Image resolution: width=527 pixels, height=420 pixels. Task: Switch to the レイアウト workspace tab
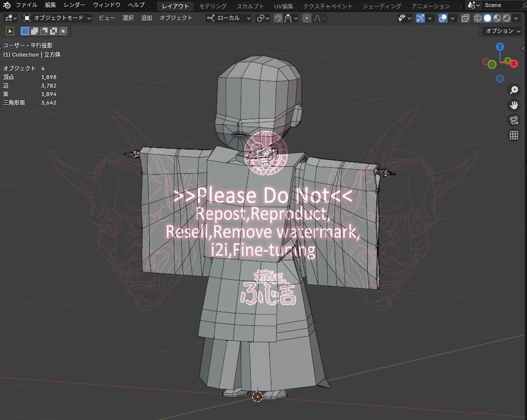click(175, 6)
